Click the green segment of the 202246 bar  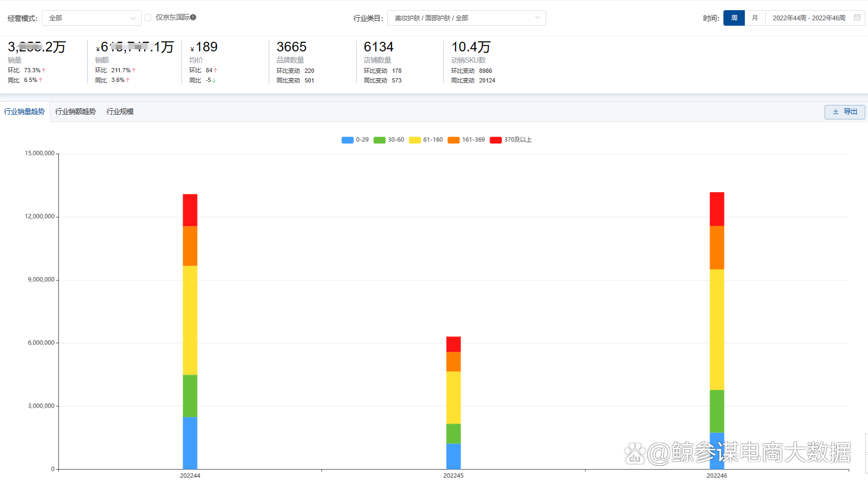pos(717,411)
